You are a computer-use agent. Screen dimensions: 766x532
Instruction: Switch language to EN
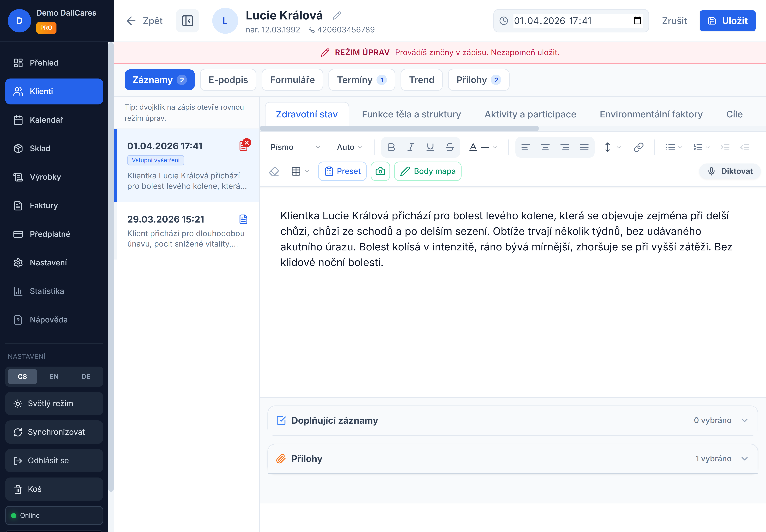coord(54,376)
